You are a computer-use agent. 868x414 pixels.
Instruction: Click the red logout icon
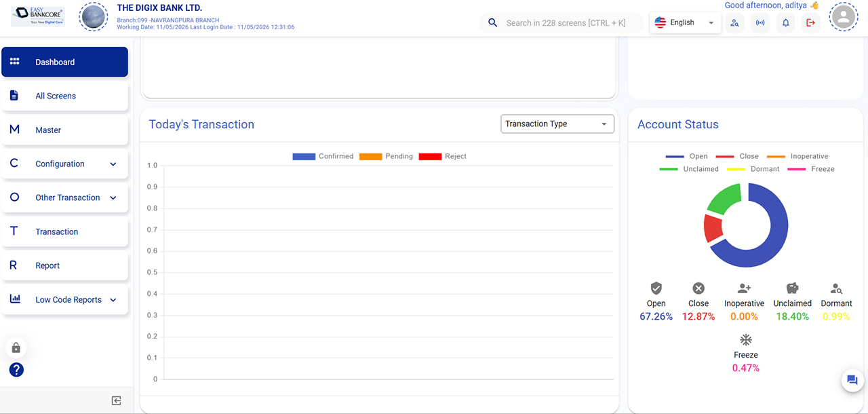pyautogui.click(x=810, y=22)
